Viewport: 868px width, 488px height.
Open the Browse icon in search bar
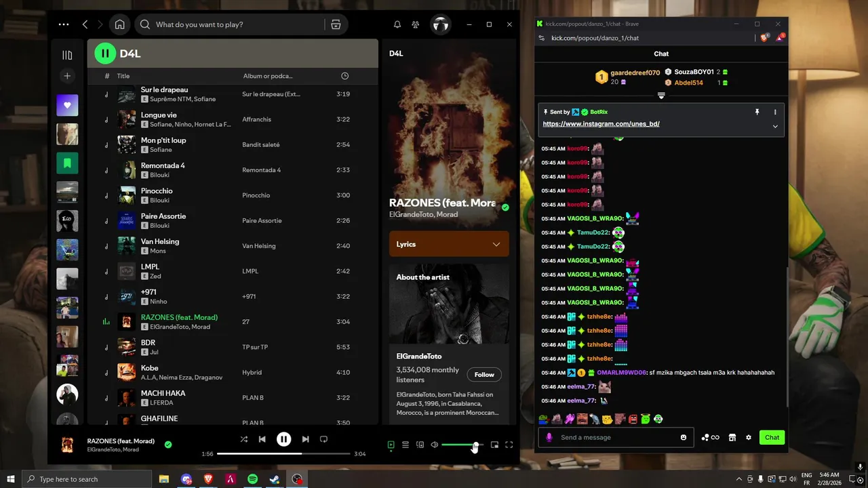(x=336, y=24)
